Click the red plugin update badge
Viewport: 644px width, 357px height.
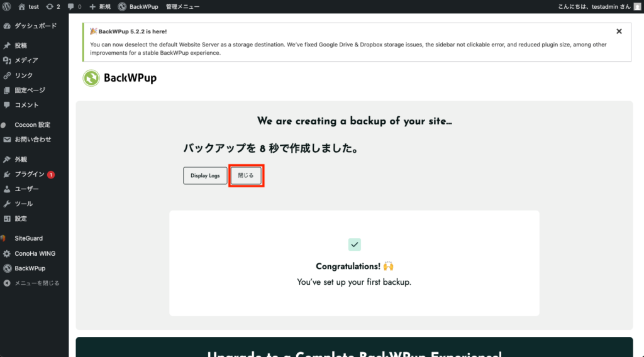[x=51, y=175]
